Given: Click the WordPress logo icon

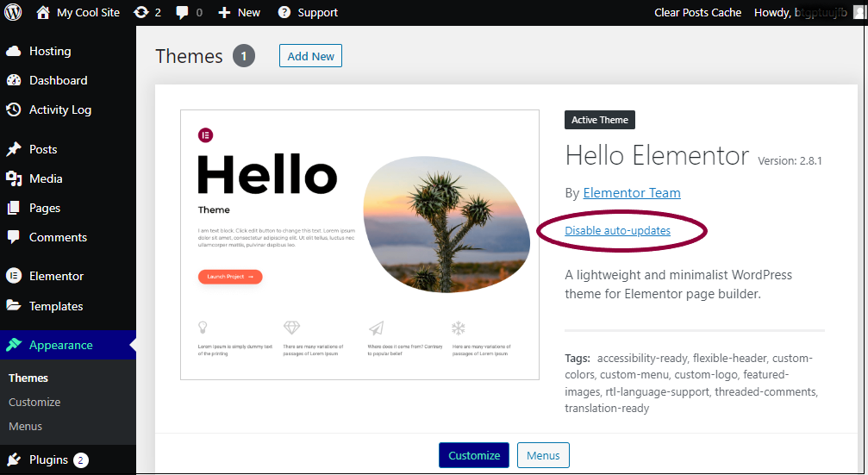Looking at the screenshot, I should (x=13, y=12).
